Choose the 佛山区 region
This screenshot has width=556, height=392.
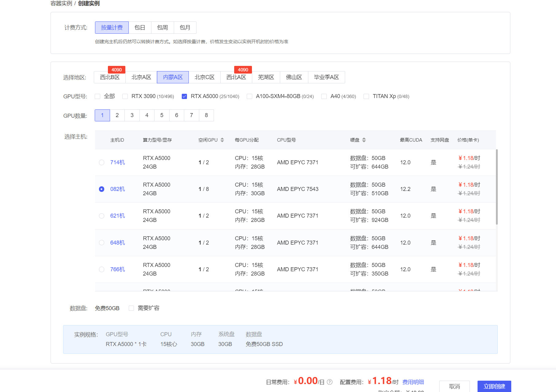(x=294, y=77)
